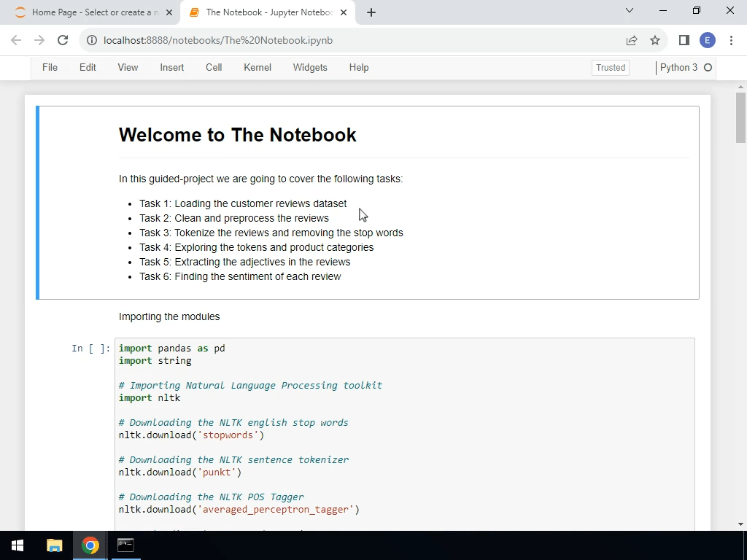Click the profile avatar labeled E
The height and width of the screenshot is (560, 747).
pyautogui.click(x=707, y=40)
